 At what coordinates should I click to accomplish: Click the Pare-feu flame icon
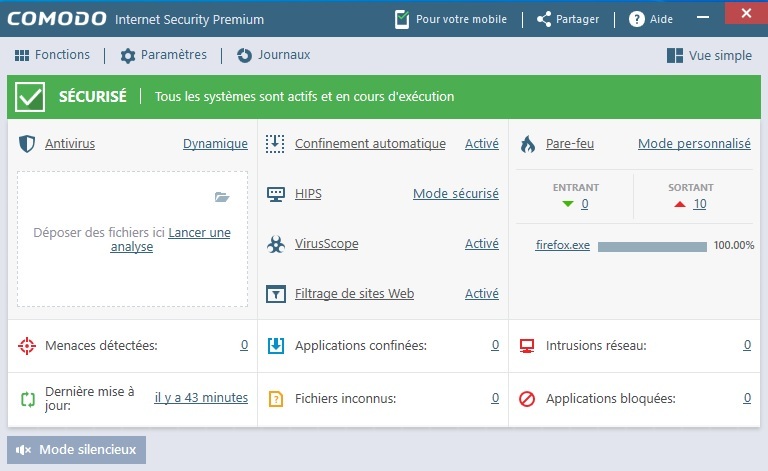(x=527, y=144)
